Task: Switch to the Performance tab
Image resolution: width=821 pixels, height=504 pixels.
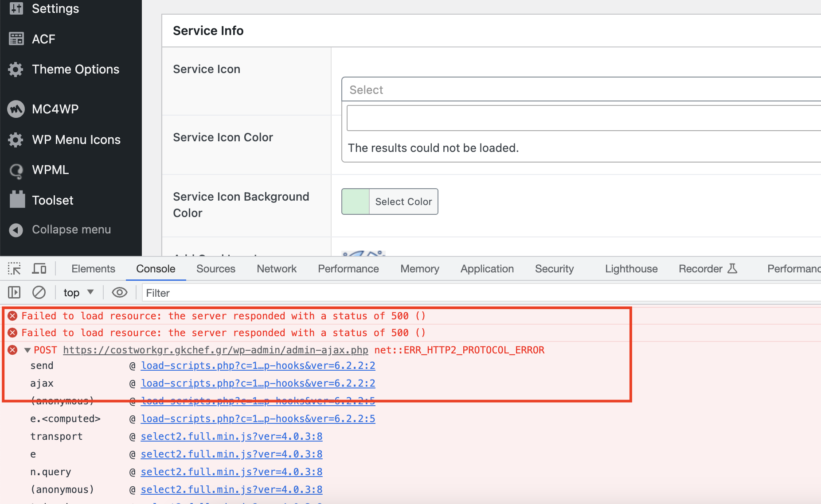Action: pyautogui.click(x=348, y=269)
